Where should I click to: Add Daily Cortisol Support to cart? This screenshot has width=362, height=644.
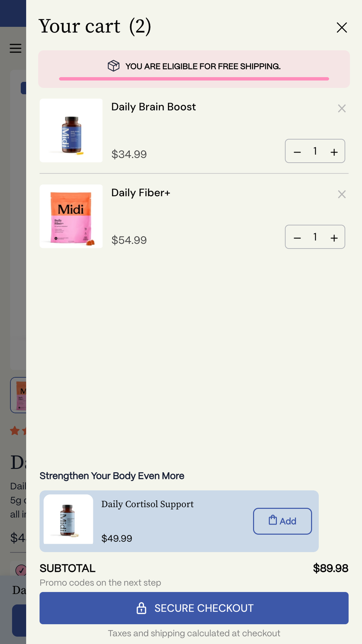pos(282,521)
